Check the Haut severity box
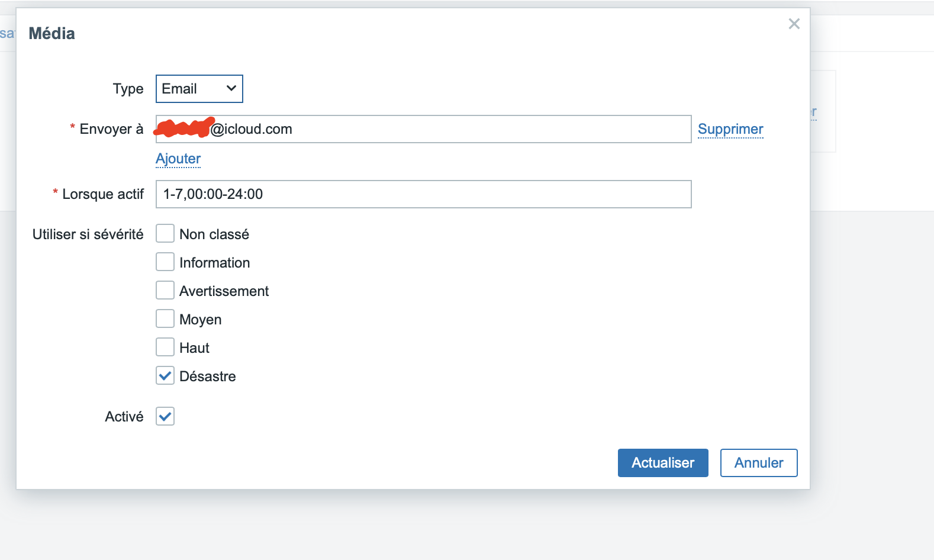Screen dimensions: 934x560 [x=165, y=347]
